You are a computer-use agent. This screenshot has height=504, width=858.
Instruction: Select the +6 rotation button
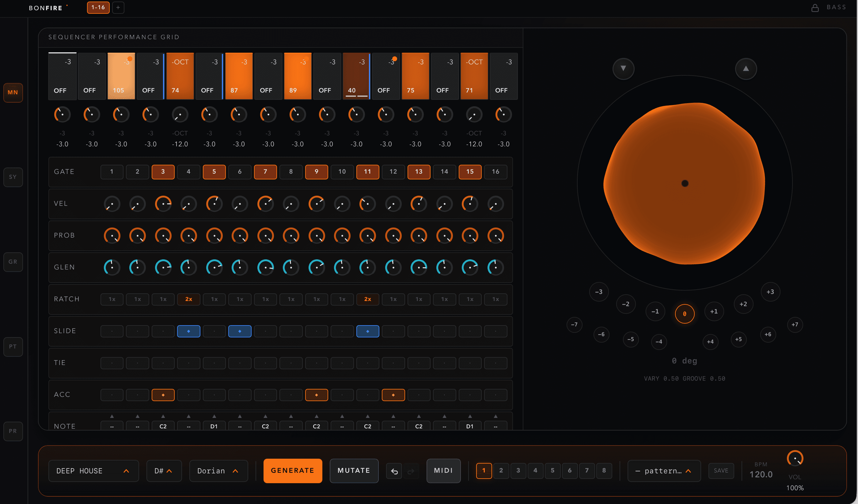pos(768,334)
